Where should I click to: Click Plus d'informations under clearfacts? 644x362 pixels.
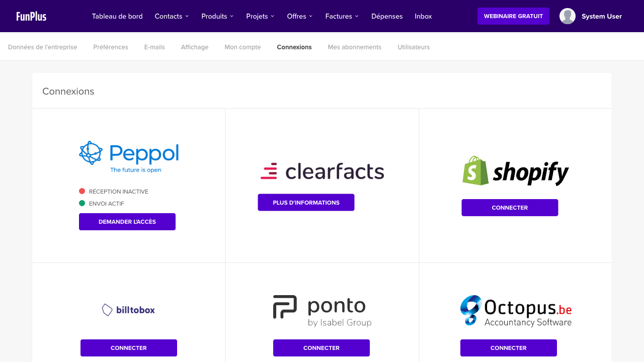coord(306,203)
